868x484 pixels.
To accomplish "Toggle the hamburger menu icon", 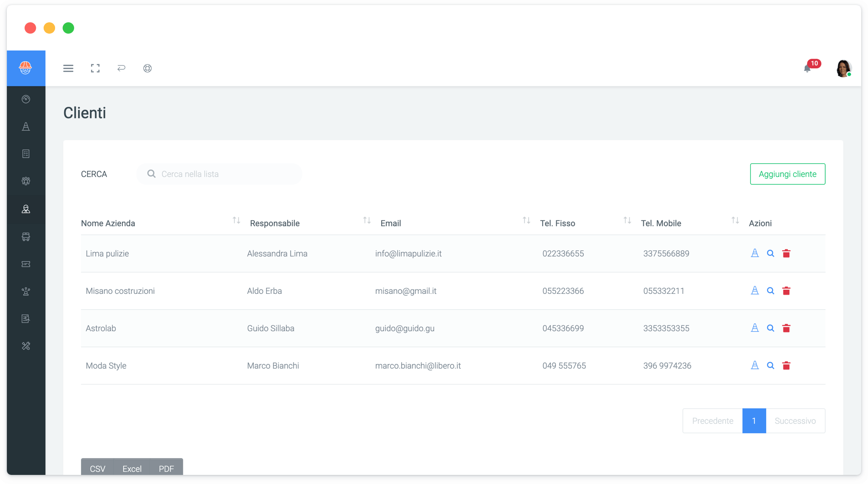I will coord(68,68).
